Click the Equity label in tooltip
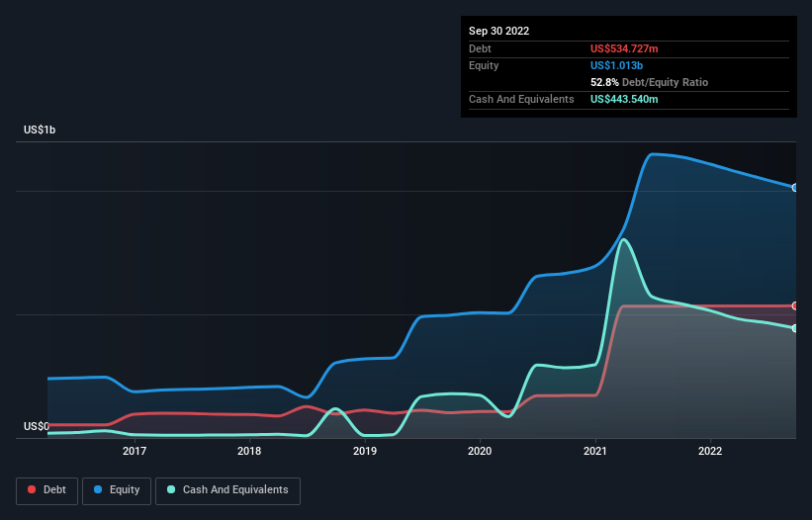Image resolution: width=812 pixels, height=520 pixels. point(484,65)
